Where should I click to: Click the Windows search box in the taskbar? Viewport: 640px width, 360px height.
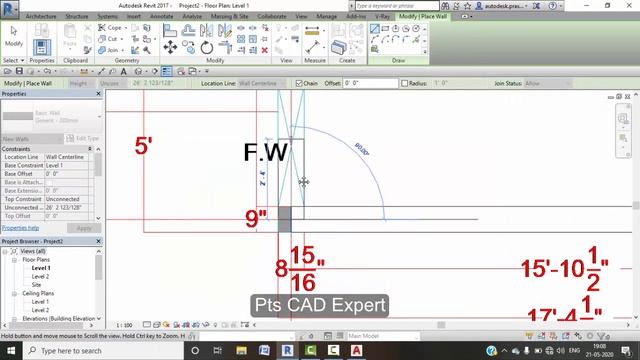click(104, 351)
